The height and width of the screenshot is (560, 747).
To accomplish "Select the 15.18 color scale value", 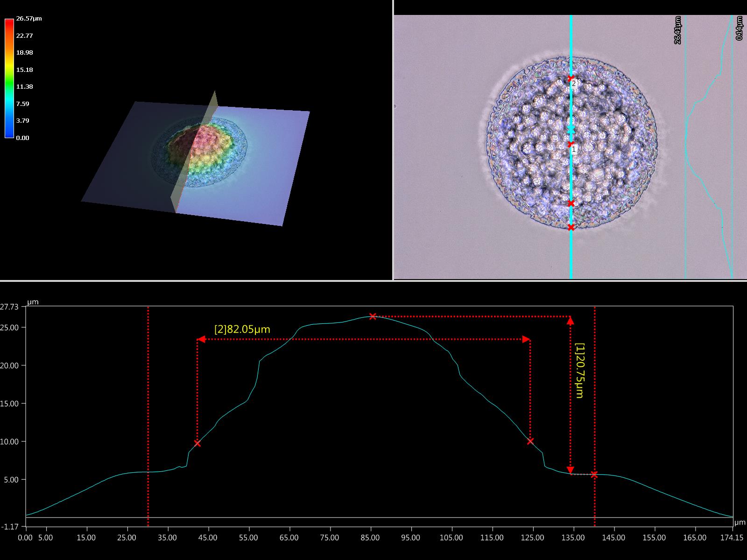I will click(x=24, y=70).
